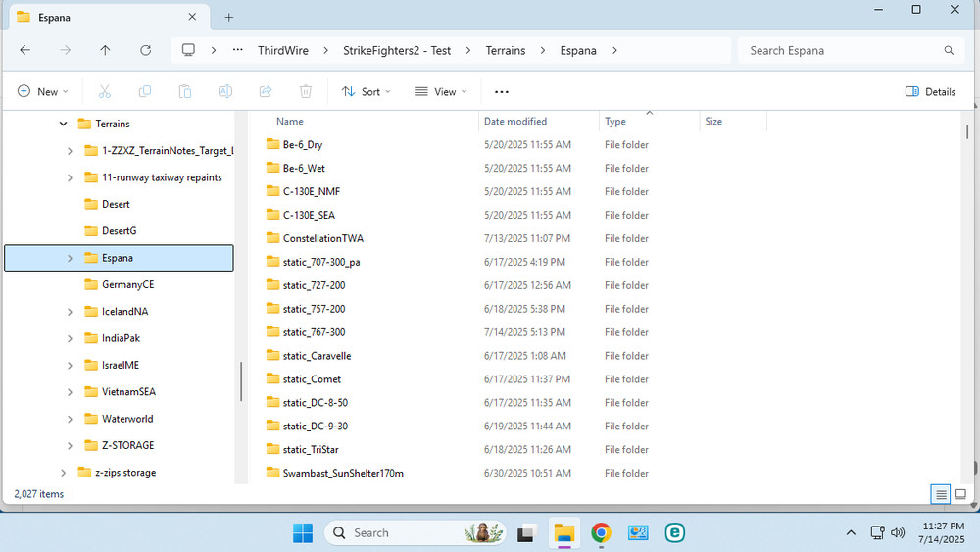
Task: Select Desert folder in tree
Action: [116, 204]
